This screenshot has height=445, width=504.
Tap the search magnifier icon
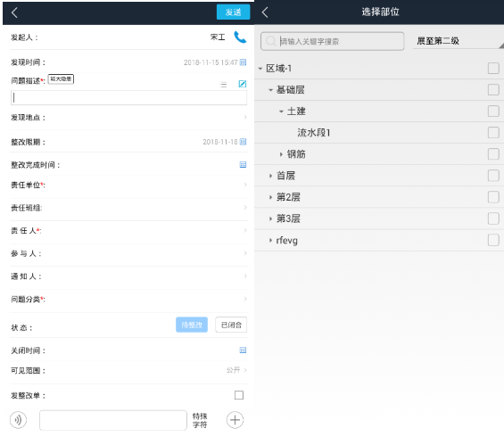(271, 41)
